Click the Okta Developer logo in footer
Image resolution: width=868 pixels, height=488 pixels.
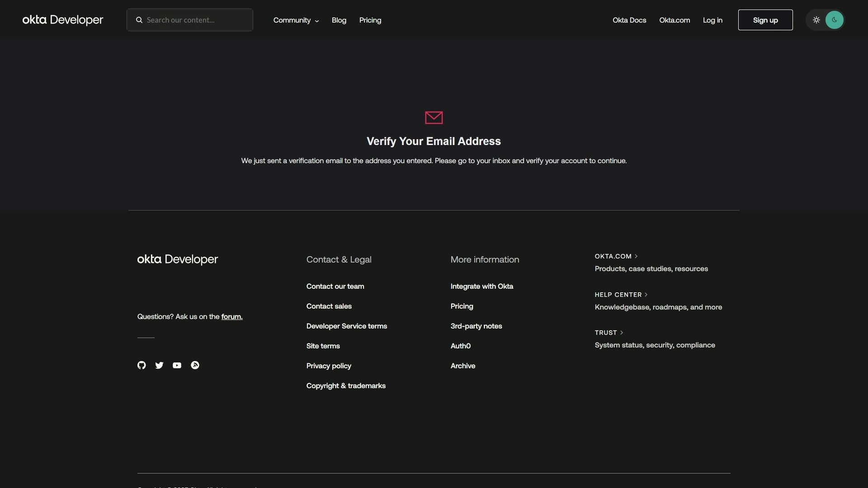(177, 259)
